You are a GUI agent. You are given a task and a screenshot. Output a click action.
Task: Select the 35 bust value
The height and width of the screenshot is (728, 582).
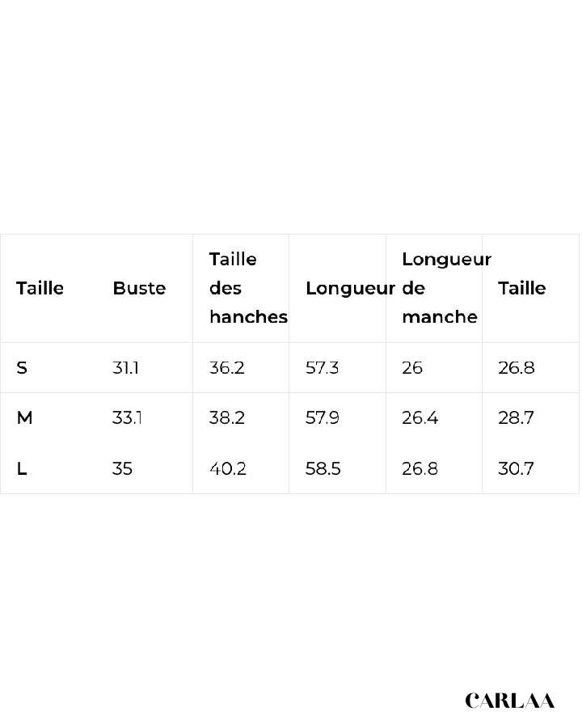click(122, 468)
